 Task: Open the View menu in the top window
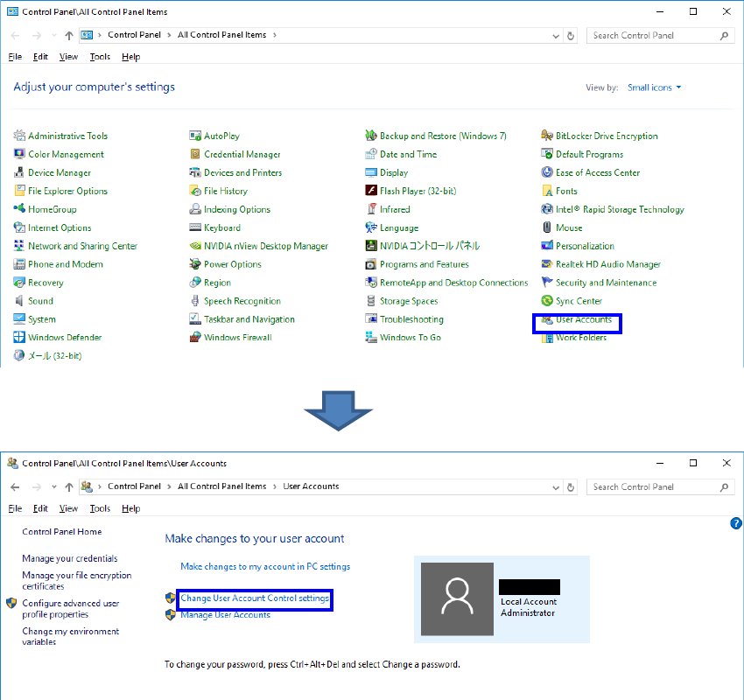(68, 57)
